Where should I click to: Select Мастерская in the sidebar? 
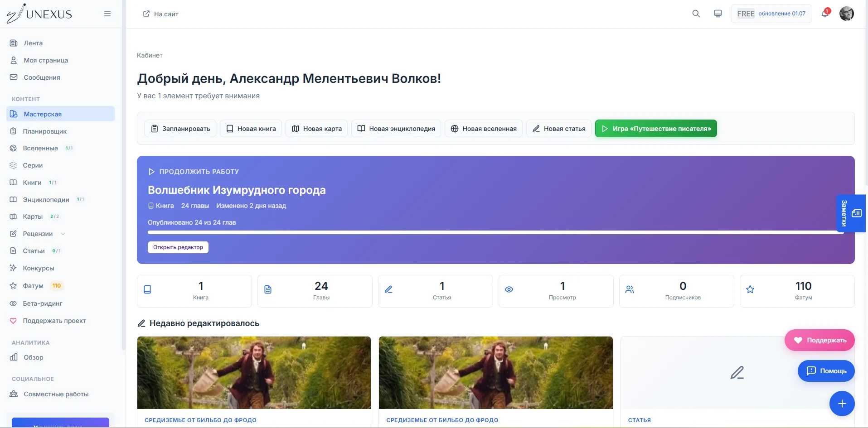[61, 114]
